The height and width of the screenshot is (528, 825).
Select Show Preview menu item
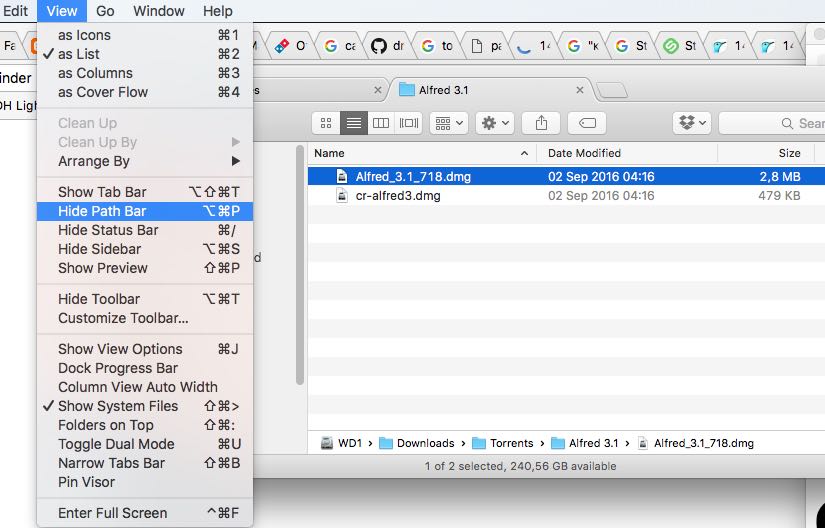[x=145, y=268]
